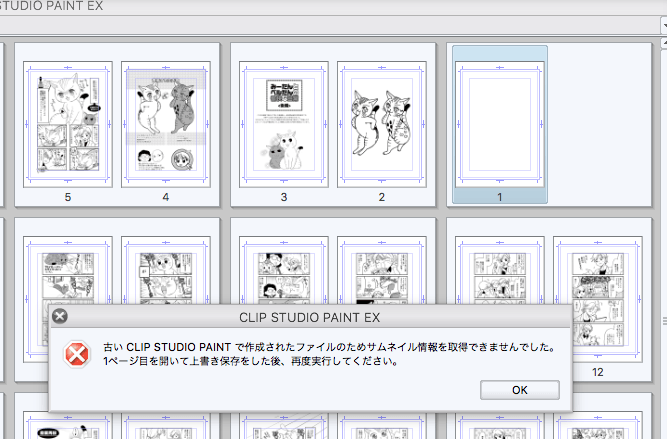The width and height of the screenshot is (667, 439).
Task: Click the red error icon in the dialog
Action: 77,354
